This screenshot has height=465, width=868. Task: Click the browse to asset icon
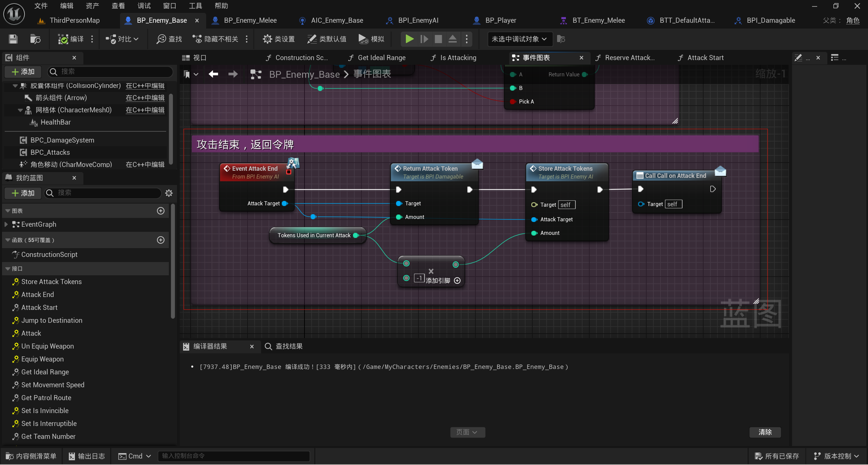(x=35, y=39)
